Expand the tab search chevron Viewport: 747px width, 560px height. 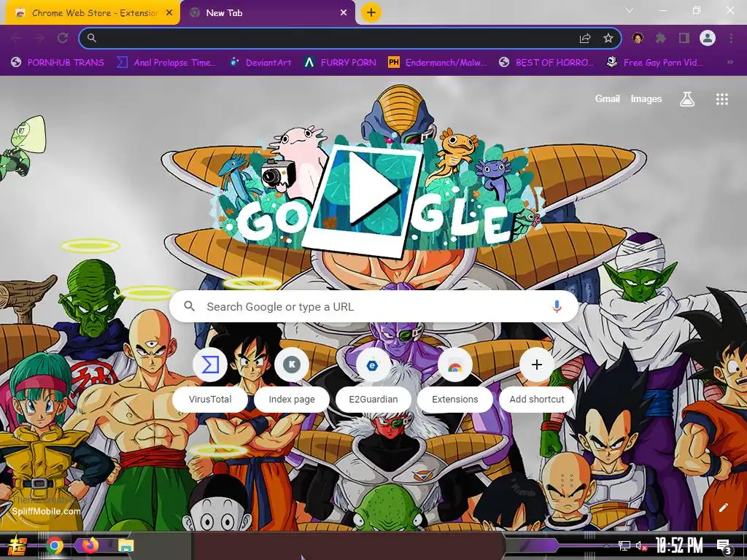630,10
